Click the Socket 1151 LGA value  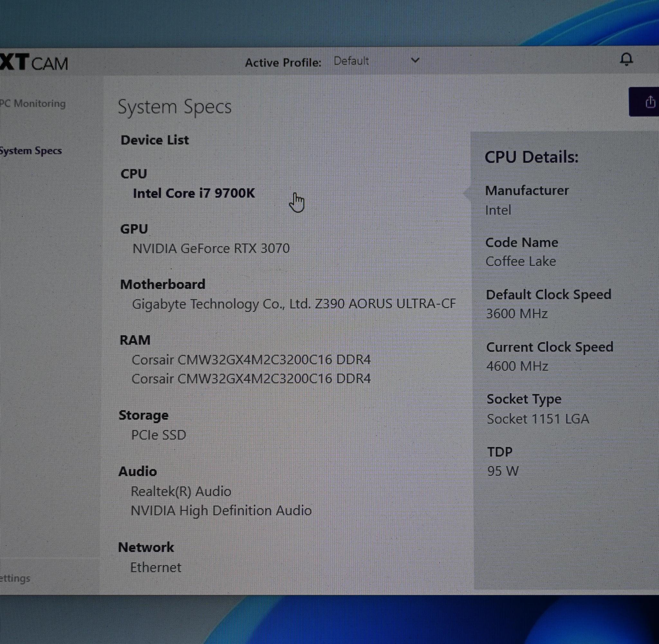pyautogui.click(x=538, y=419)
